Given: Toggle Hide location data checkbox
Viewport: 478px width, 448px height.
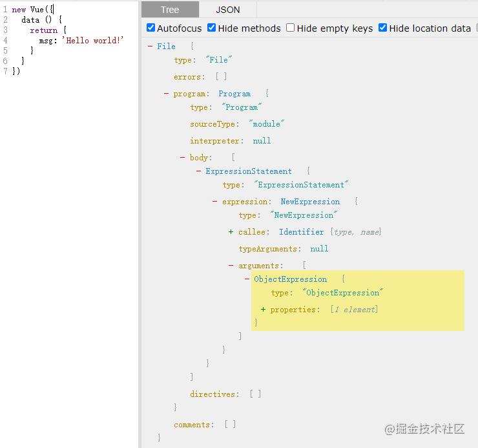Looking at the screenshot, I should click(x=383, y=28).
